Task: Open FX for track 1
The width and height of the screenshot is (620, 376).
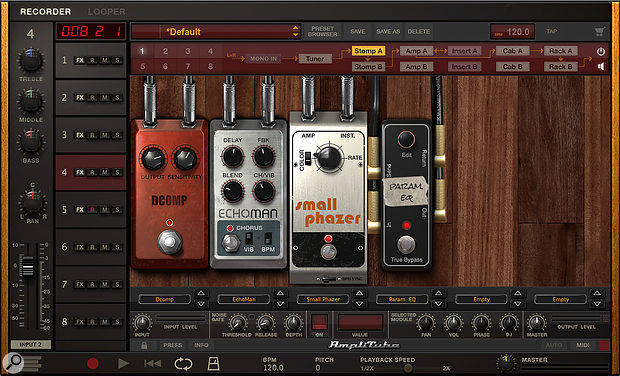Action: pos(80,60)
